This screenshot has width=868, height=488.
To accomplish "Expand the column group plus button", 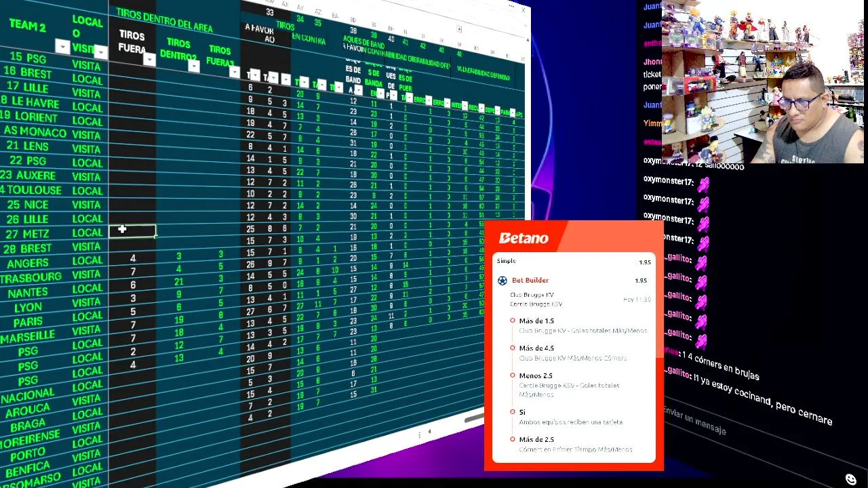I will pyautogui.click(x=459, y=30).
